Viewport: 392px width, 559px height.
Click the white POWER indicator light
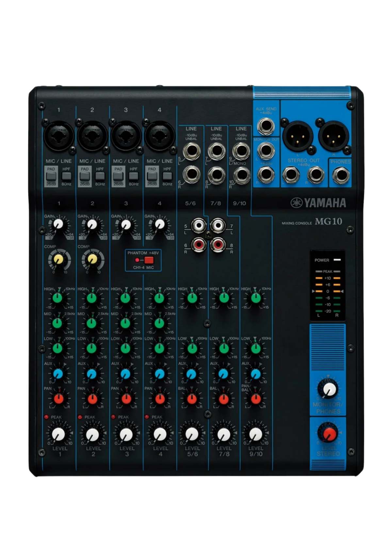coord(337,260)
